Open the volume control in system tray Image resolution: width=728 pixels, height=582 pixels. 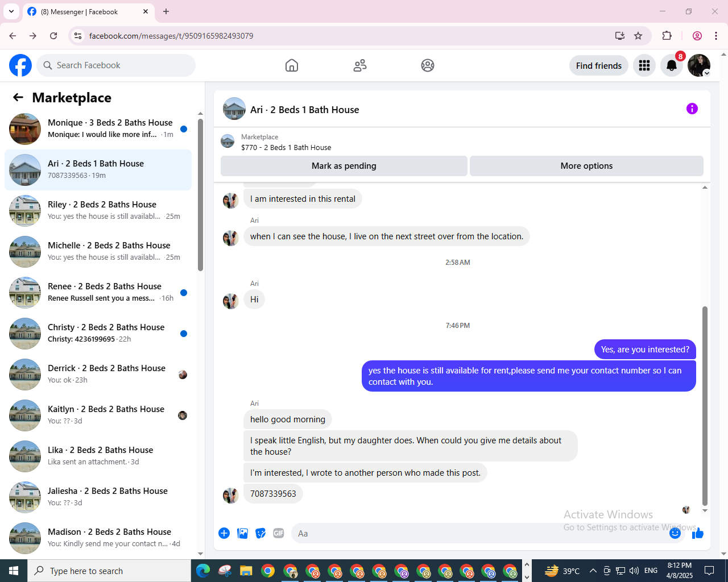point(634,571)
